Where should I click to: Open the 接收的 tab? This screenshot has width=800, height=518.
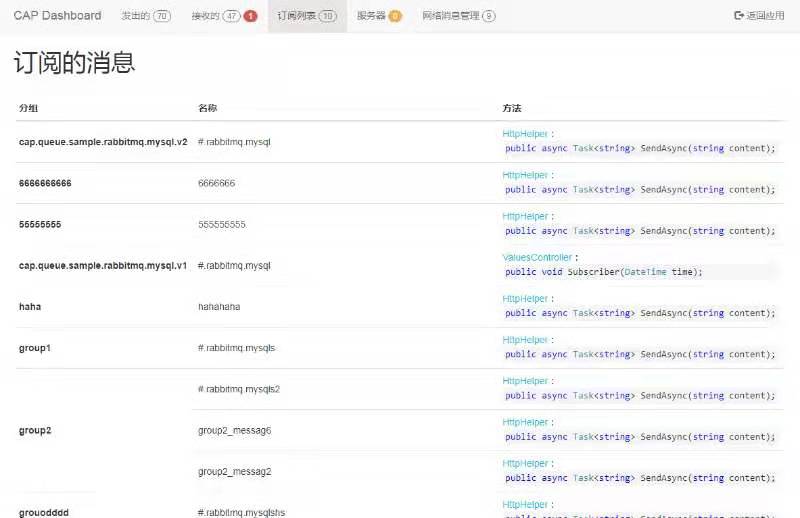point(224,16)
